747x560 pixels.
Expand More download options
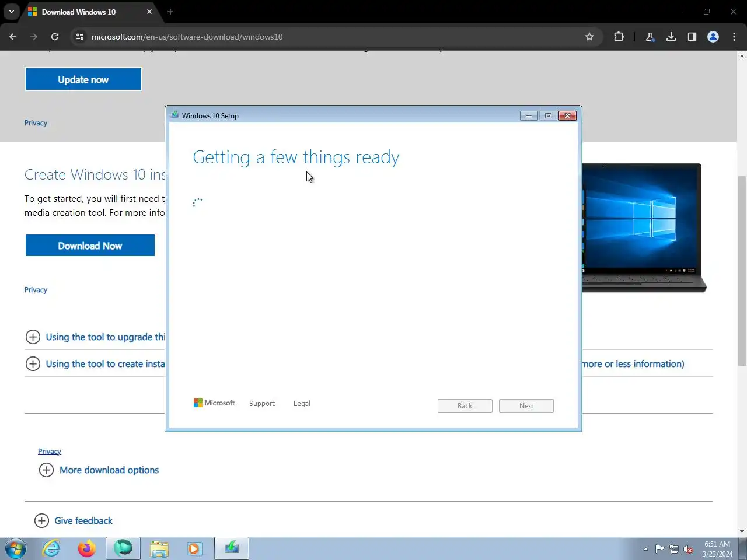click(99, 470)
